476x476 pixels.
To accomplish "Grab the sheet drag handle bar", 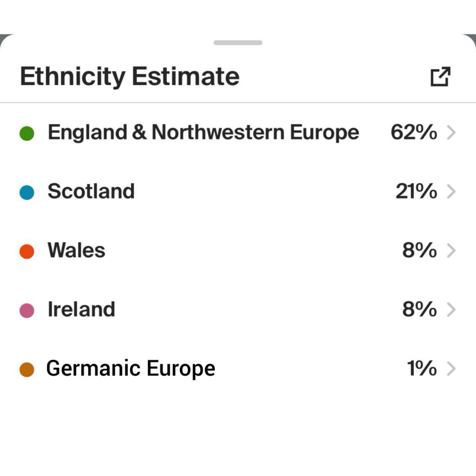I will (x=238, y=43).
